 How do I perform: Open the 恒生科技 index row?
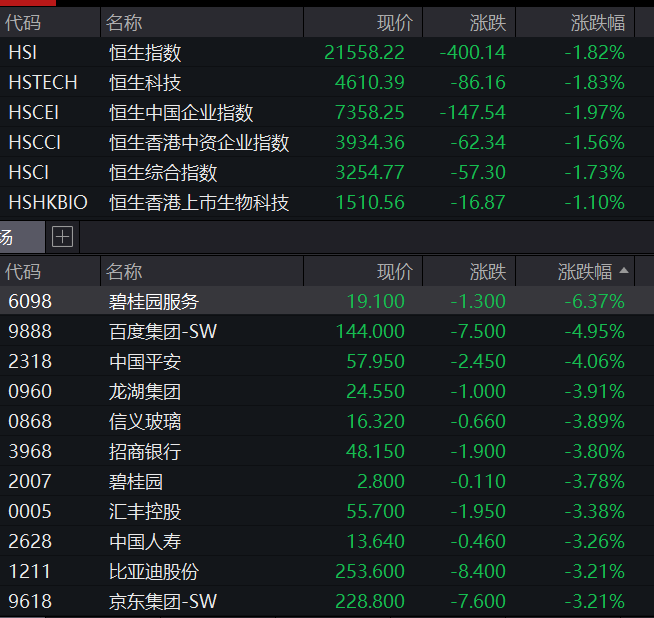pyautogui.click(x=146, y=82)
